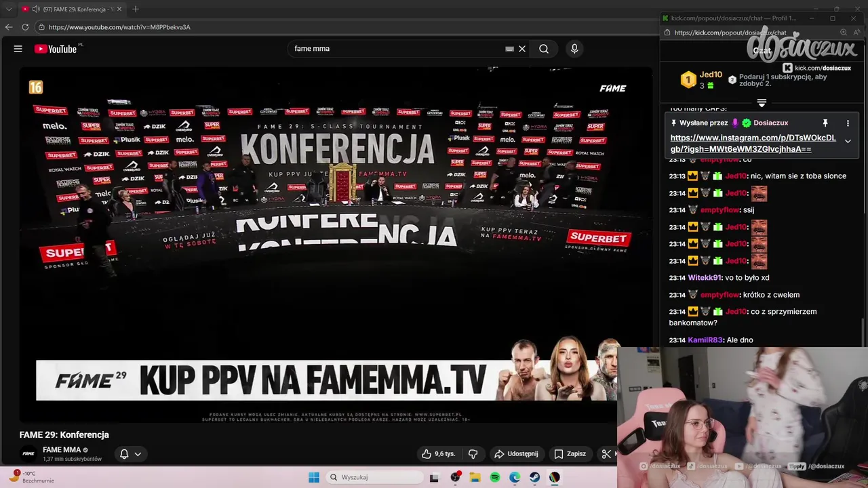868x488 pixels.
Task: Open the taskbar Task View icon
Action: tap(434, 477)
